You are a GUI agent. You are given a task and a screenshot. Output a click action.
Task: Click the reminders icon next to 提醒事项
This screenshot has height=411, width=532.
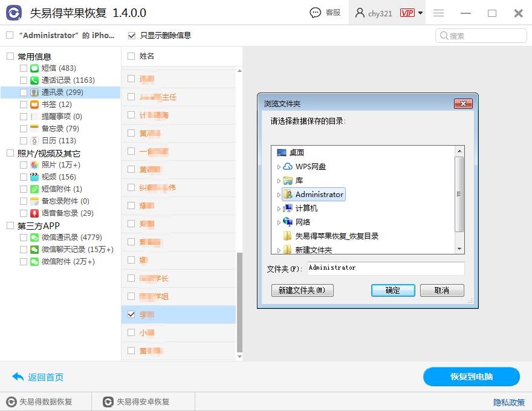[34, 117]
